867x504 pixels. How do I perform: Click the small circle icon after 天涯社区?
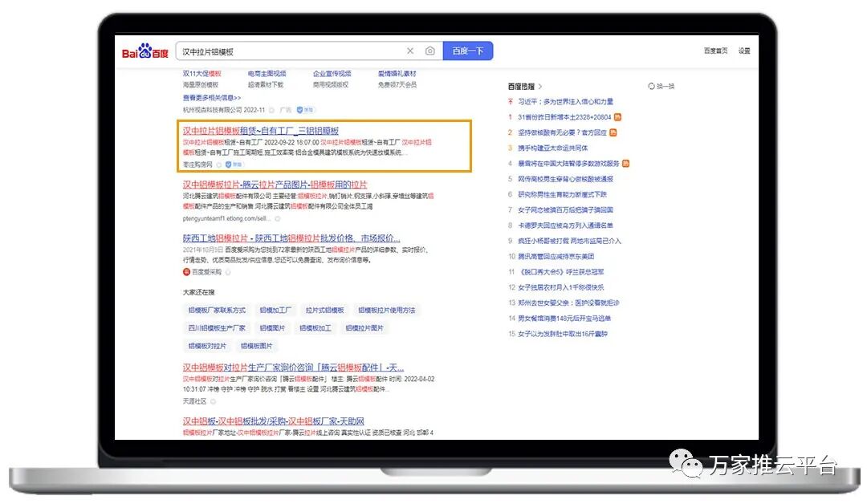[213, 401]
